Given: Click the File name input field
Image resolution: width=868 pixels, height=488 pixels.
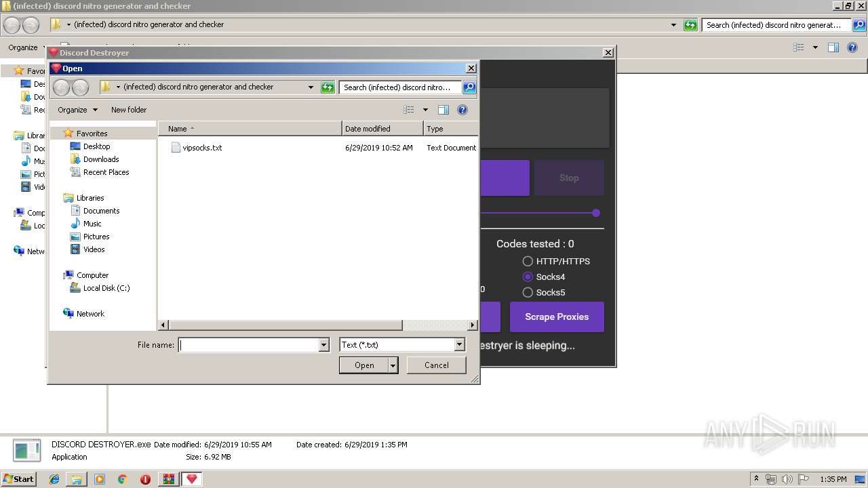Looking at the screenshot, I should (248, 345).
